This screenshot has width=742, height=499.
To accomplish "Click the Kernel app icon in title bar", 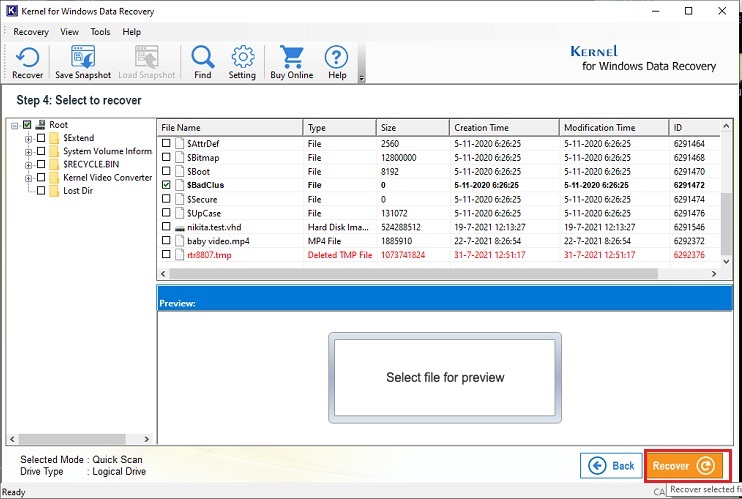I will 12,11.
